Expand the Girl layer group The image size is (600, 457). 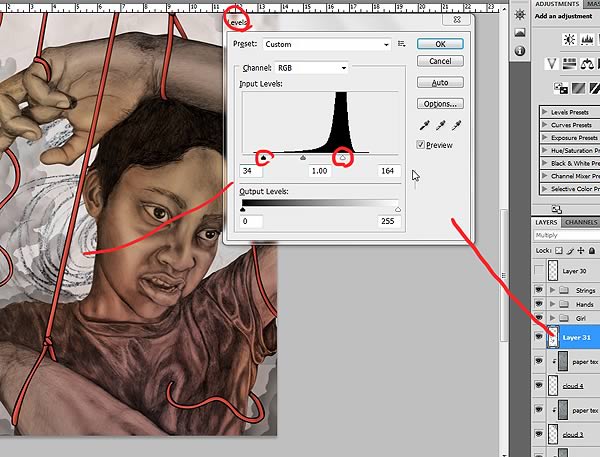click(x=552, y=318)
